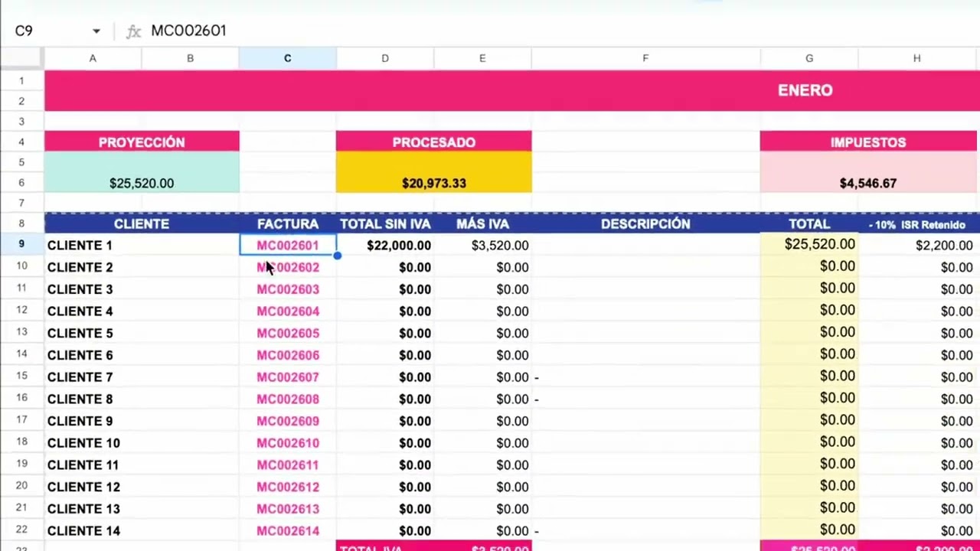Select column D header

click(385, 58)
